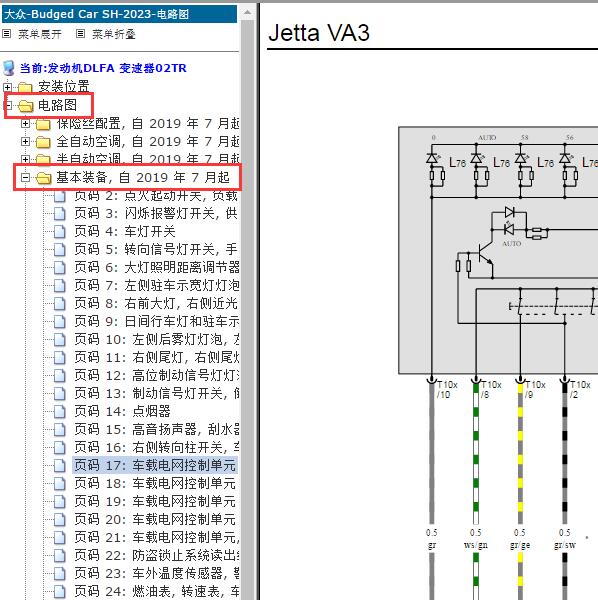
Task: Click page icon for 页码 11
Action: 59,357
